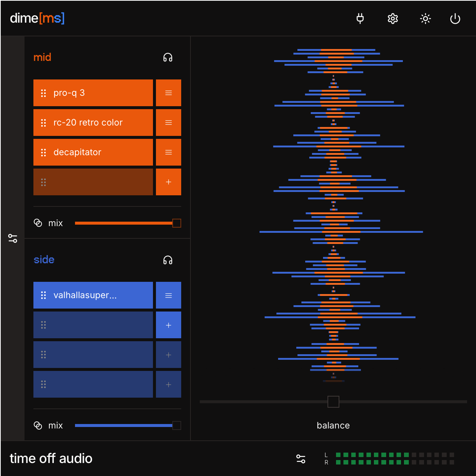
Task: Click the power bypass icon
Action: 455,19
